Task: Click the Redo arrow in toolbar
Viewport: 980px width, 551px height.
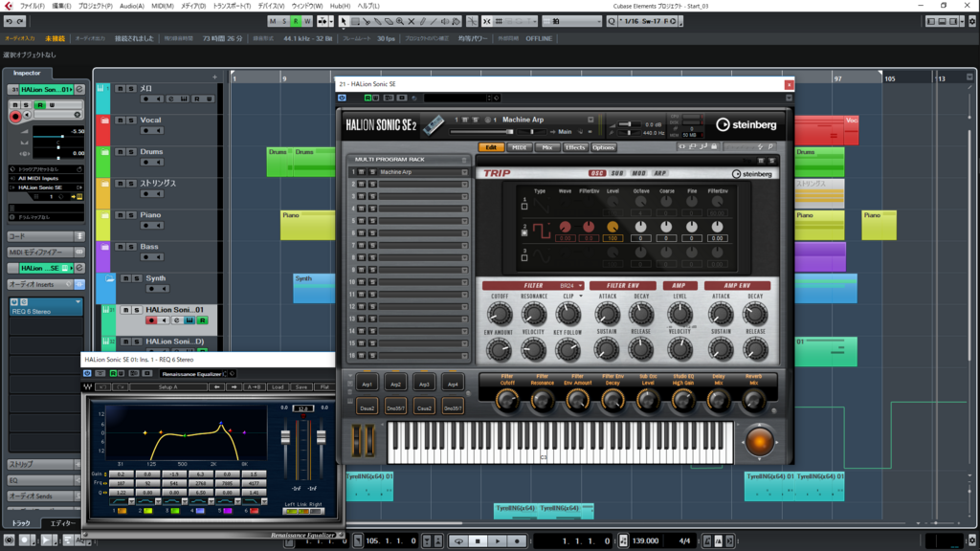Action: tap(20, 21)
